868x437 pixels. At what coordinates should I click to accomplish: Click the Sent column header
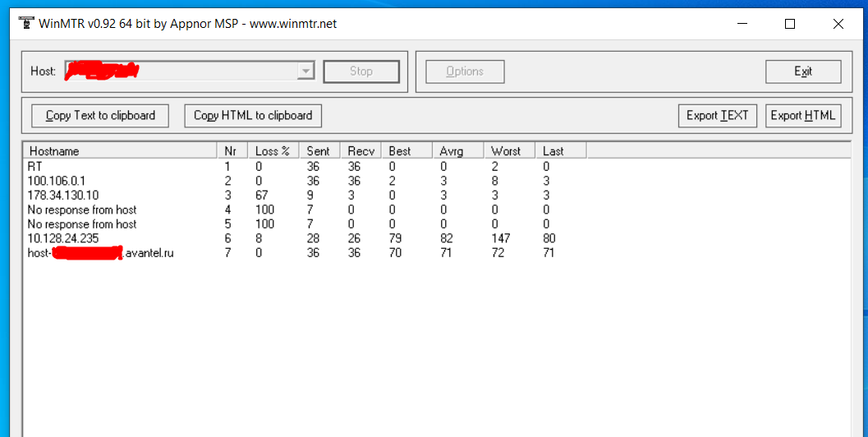pos(320,151)
